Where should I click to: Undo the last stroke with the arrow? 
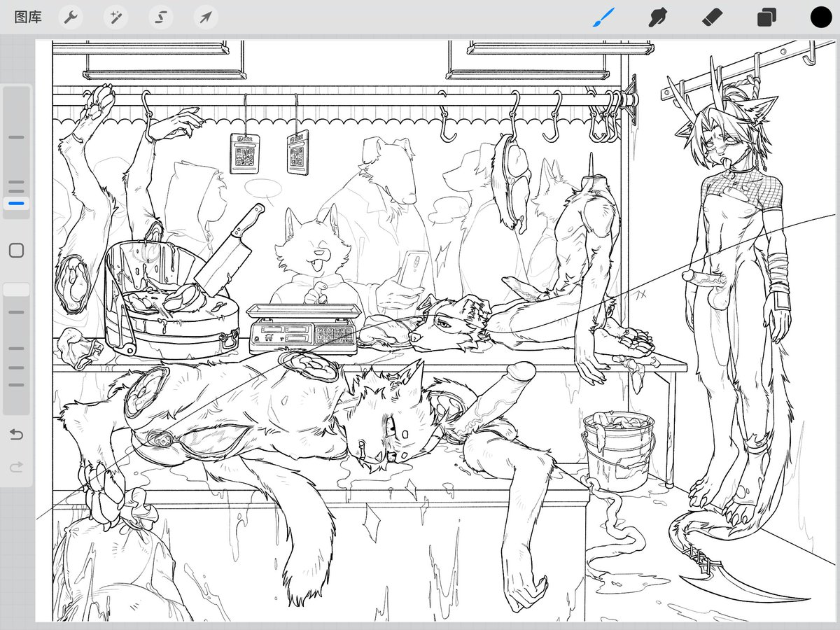click(17, 435)
